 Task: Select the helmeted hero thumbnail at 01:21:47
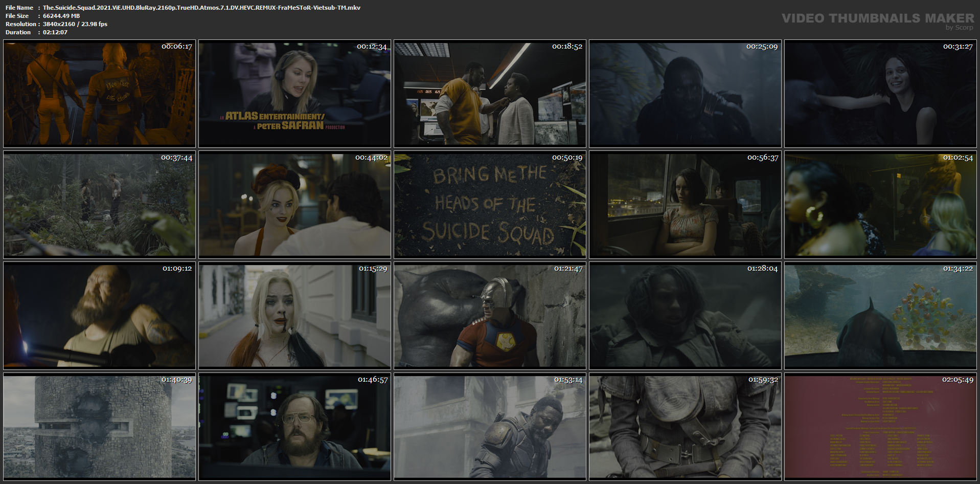[490, 316]
